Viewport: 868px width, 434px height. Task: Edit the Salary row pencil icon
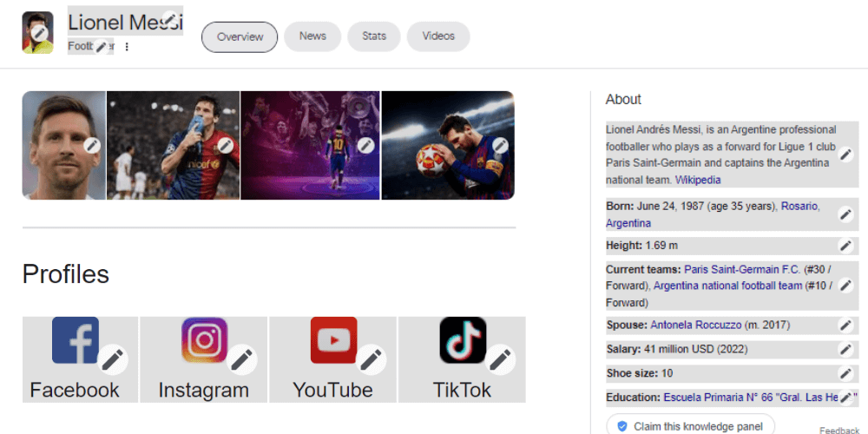pyautogui.click(x=845, y=349)
